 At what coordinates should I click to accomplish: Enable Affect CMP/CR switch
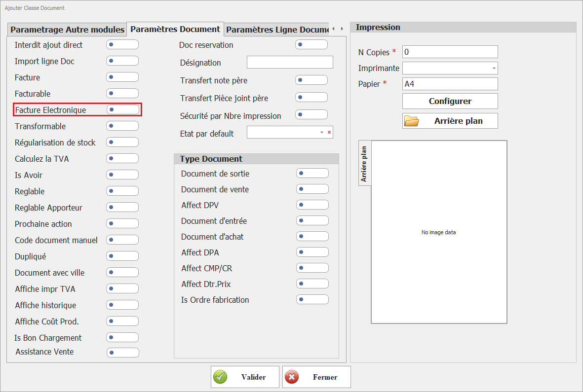click(312, 268)
